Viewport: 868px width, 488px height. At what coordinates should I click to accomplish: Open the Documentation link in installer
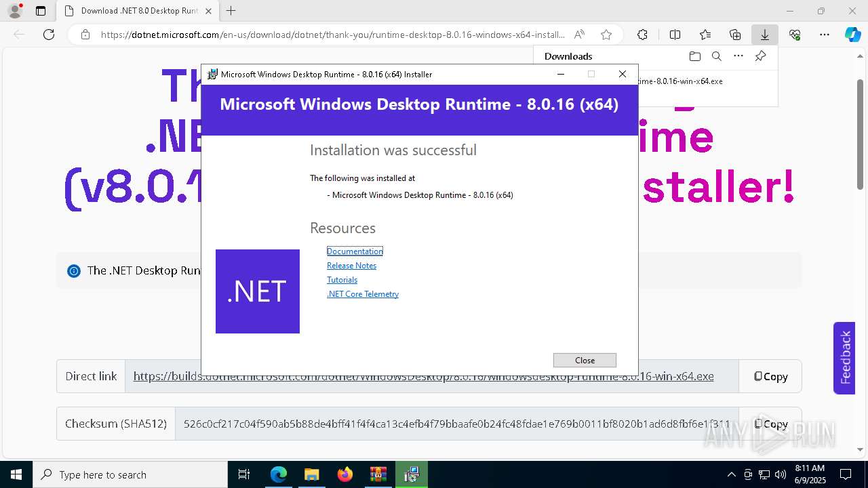pos(355,251)
